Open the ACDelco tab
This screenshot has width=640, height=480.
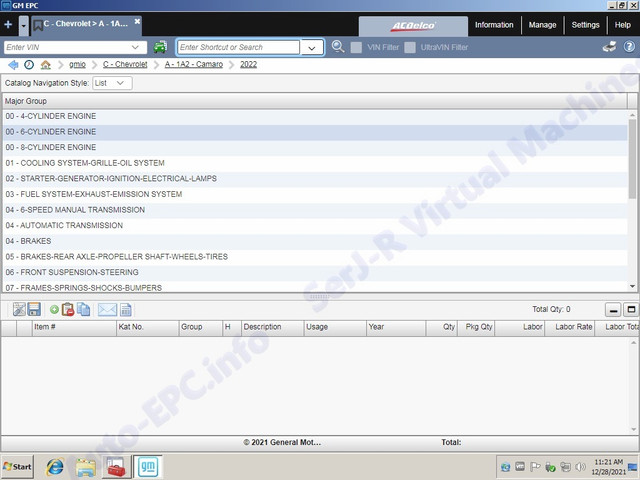413,26
